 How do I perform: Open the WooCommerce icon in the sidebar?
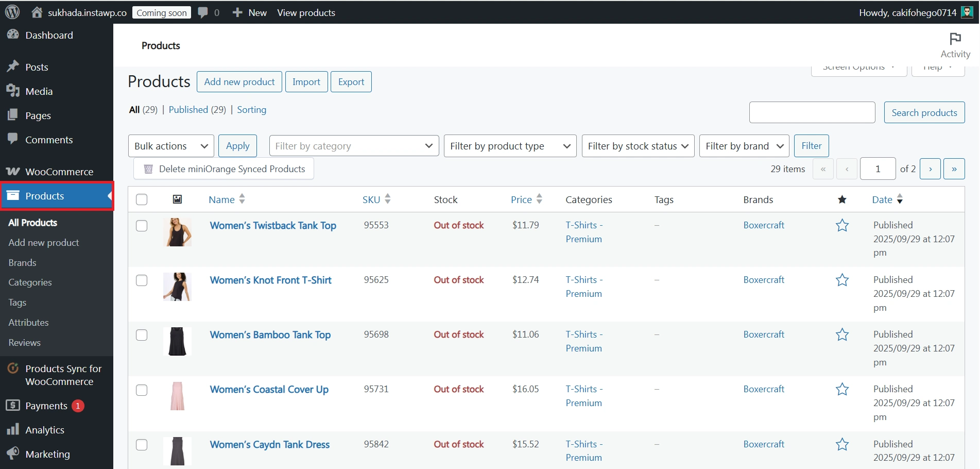(13, 171)
